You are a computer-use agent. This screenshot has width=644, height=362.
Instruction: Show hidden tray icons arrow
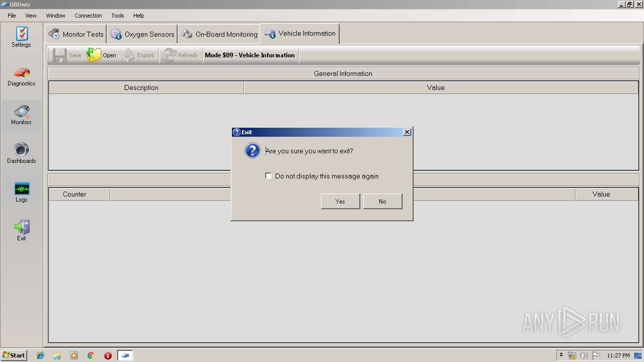click(561, 355)
